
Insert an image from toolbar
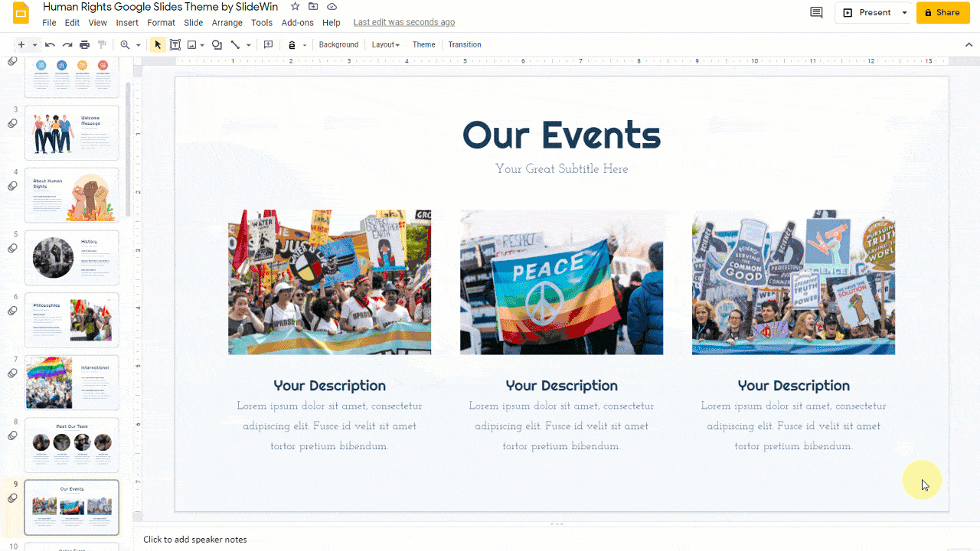click(192, 45)
